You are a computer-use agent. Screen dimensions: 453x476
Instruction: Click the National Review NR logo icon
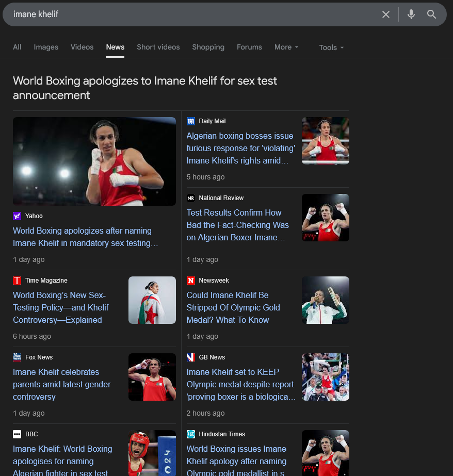click(191, 198)
